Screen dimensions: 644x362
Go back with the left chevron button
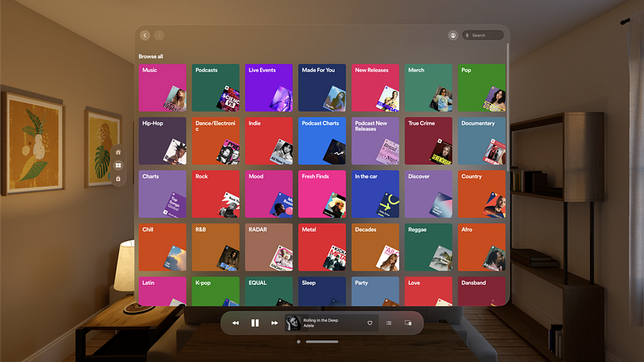pyautogui.click(x=145, y=35)
